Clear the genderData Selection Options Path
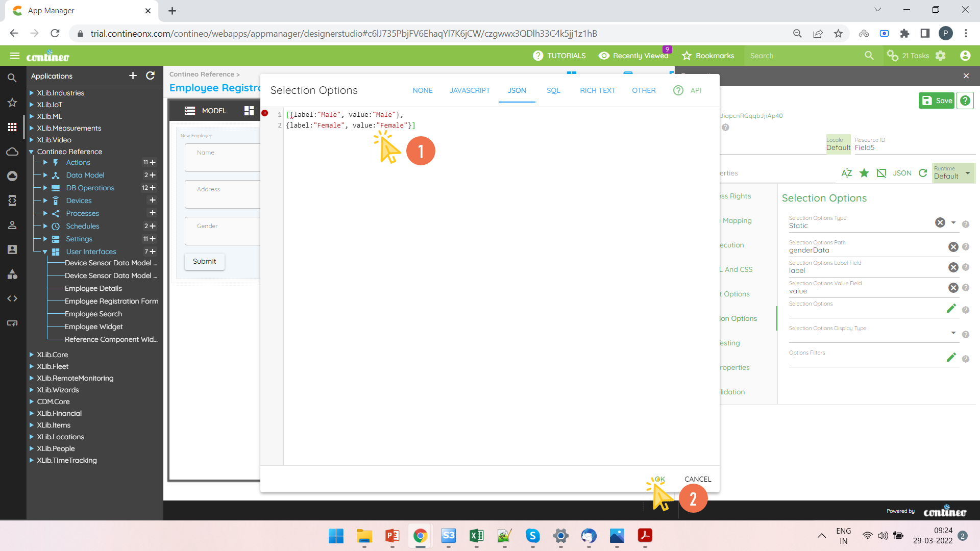The image size is (980, 551). (x=953, y=247)
